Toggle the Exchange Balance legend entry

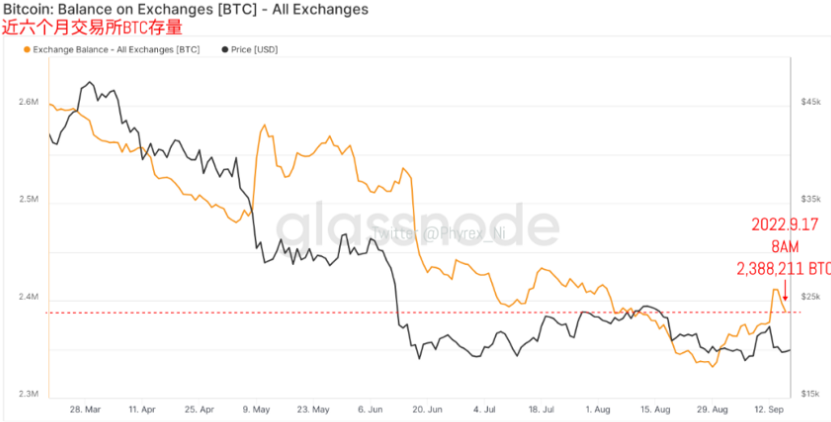click(112, 49)
